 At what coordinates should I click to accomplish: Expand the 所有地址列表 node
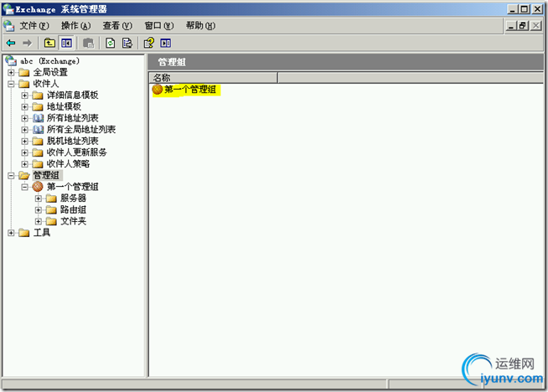tap(24, 118)
